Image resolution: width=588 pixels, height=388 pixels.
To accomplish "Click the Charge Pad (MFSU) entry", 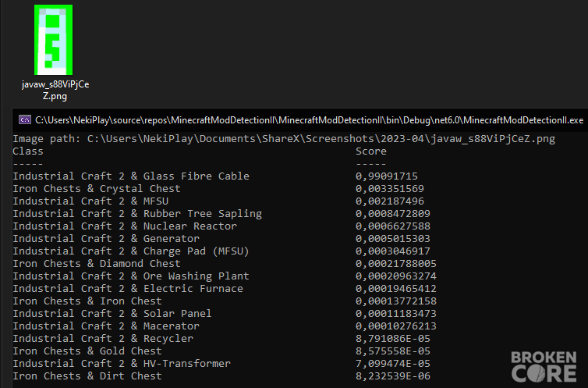I will pos(131,251).
